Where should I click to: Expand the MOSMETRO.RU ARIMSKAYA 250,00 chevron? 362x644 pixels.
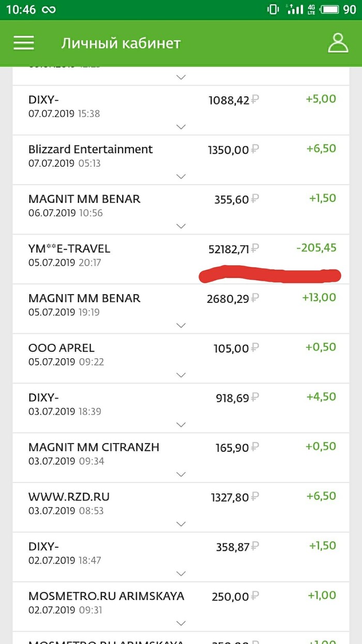tap(181, 623)
